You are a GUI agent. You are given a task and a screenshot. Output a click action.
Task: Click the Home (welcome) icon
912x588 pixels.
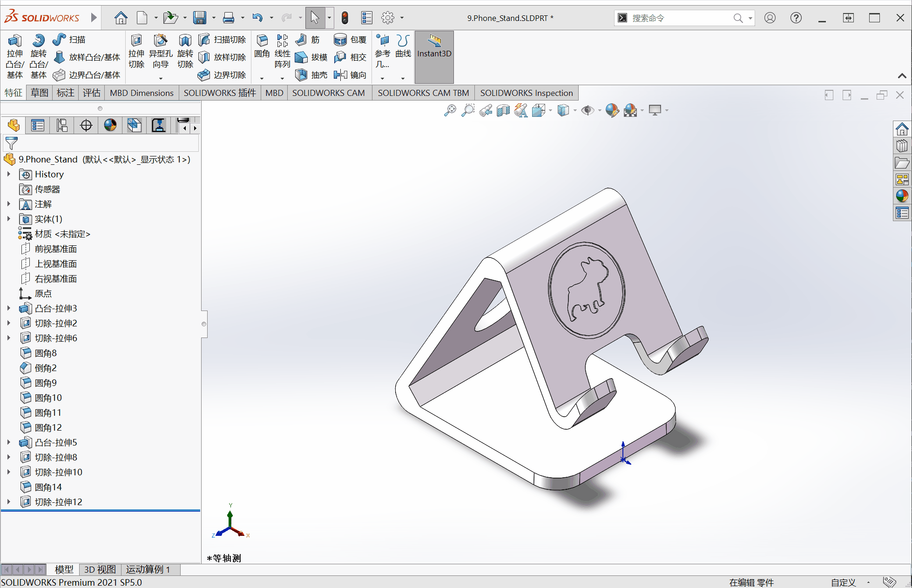121,18
